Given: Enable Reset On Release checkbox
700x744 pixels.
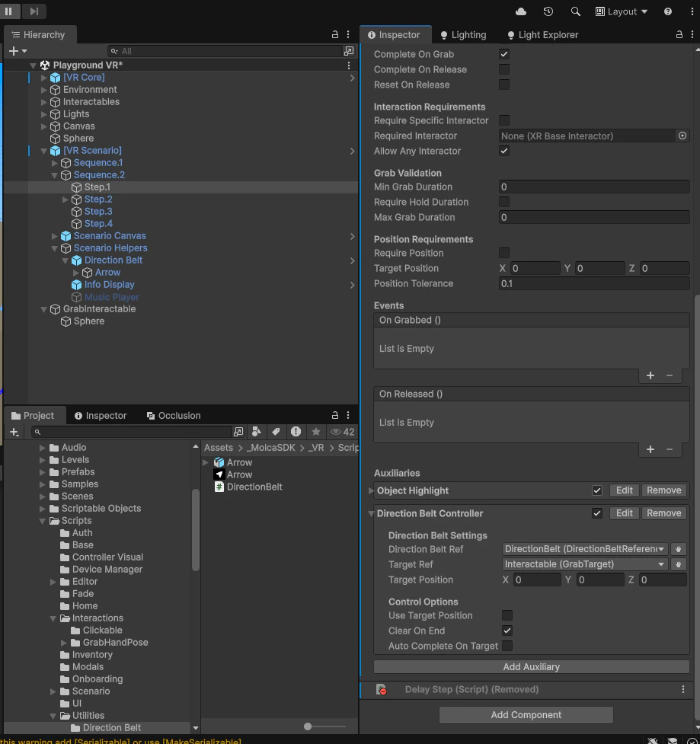Looking at the screenshot, I should (x=504, y=85).
